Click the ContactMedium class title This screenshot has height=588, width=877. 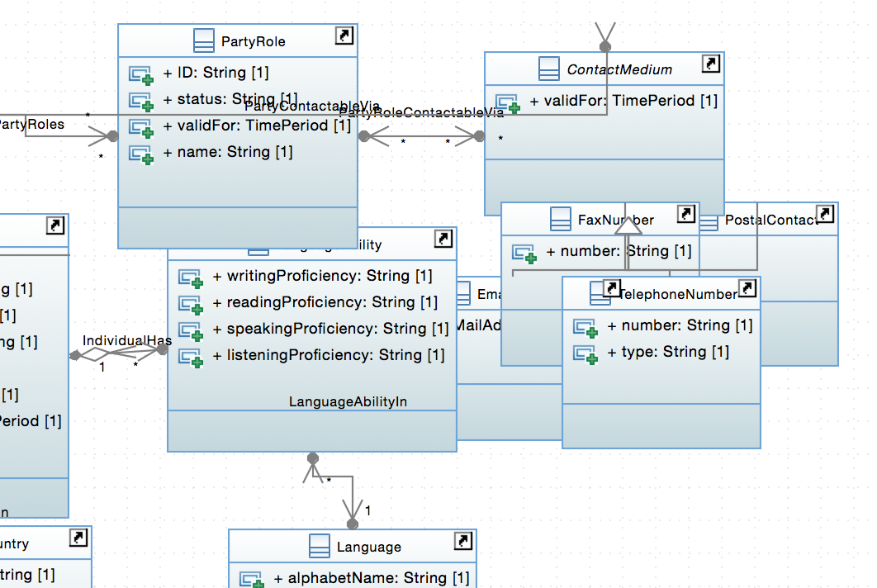(x=619, y=69)
